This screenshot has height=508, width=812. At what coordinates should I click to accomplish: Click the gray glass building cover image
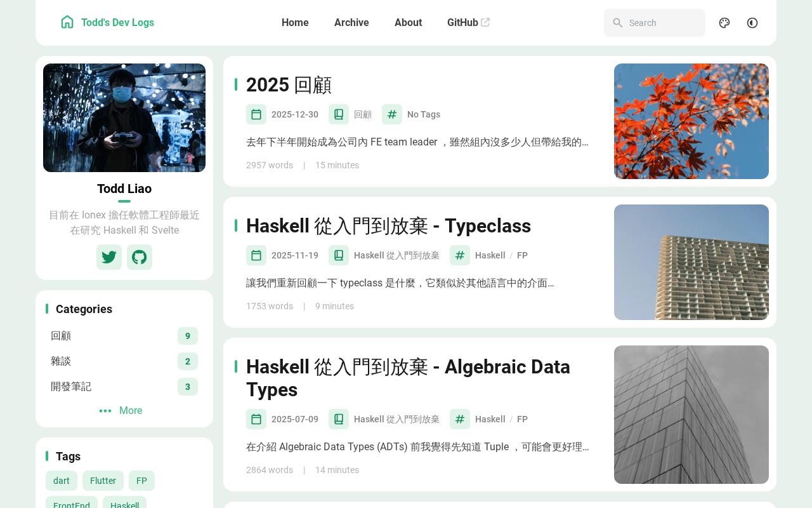(x=691, y=415)
